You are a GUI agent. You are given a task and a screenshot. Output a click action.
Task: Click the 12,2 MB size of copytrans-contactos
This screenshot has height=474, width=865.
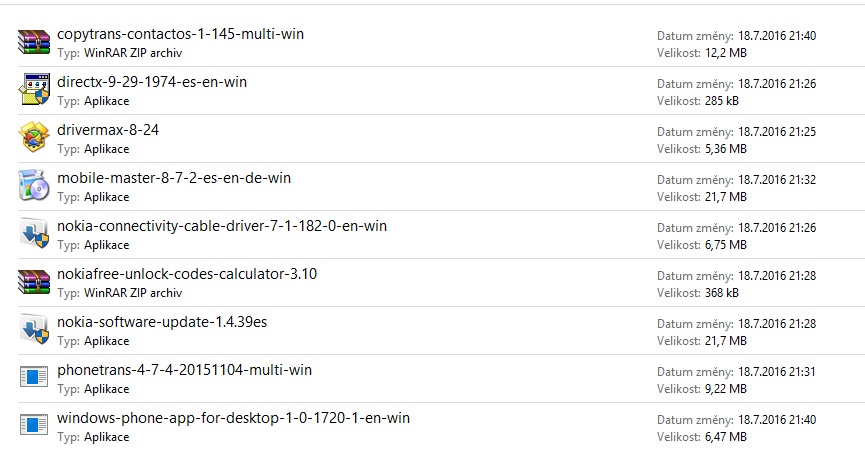[x=725, y=52]
